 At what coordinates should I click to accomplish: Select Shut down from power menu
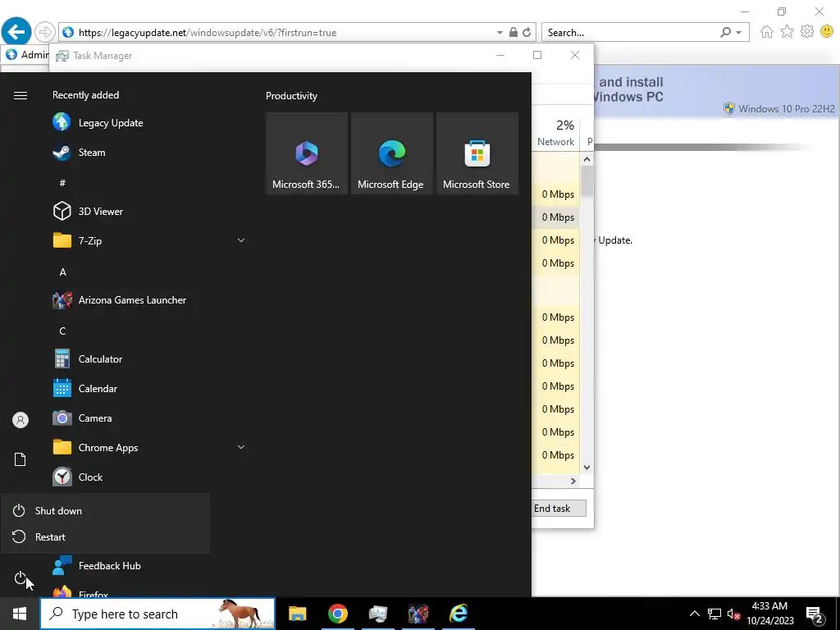(106, 510)
